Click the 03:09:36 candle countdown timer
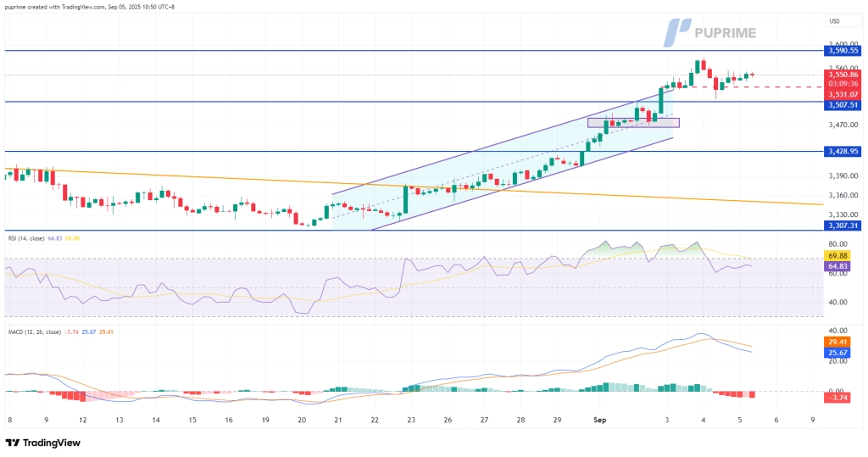 pyautogui.click(x=843, y=84)
